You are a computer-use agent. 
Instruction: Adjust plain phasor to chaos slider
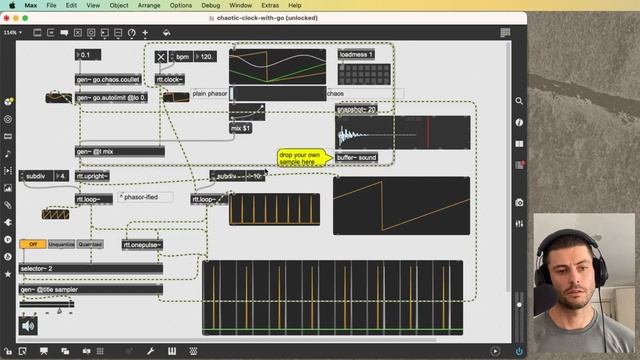point(278,93)
